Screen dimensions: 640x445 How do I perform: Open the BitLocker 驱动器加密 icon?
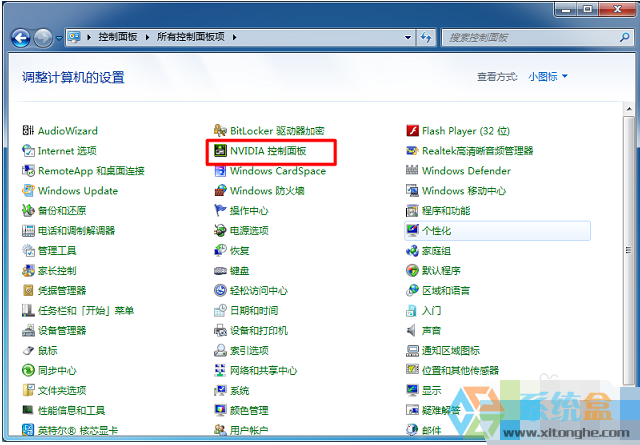coord(220,131)
